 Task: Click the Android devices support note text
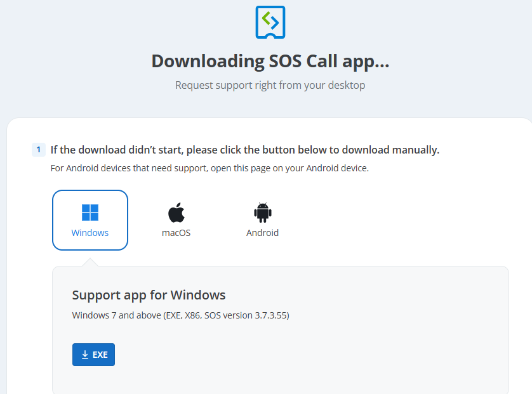[209, 168]
